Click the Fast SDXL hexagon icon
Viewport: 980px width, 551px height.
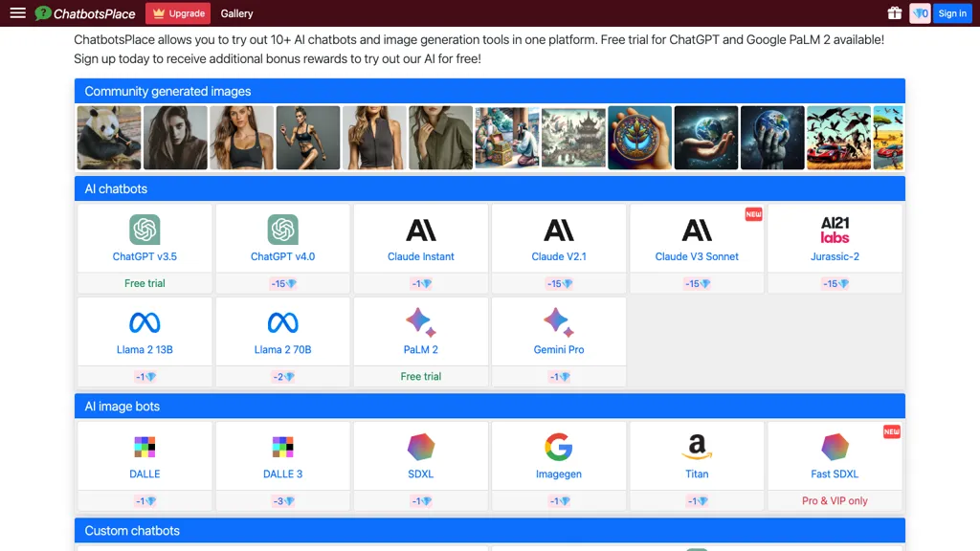pos(835,447)
